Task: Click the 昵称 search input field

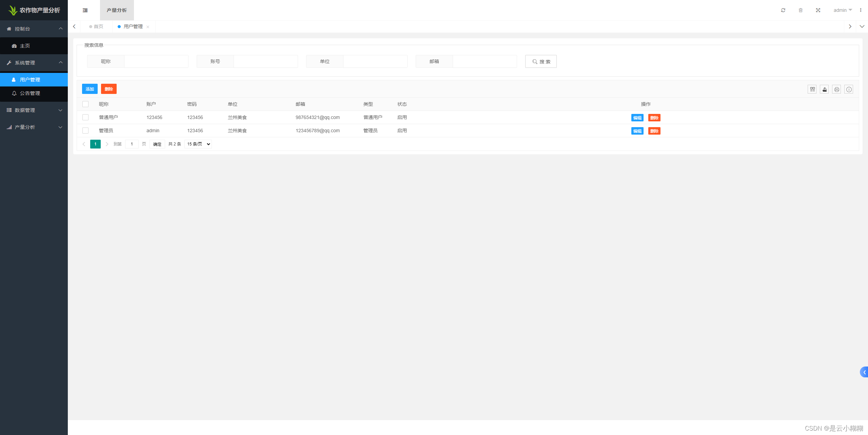Action: tap(156, 61)
